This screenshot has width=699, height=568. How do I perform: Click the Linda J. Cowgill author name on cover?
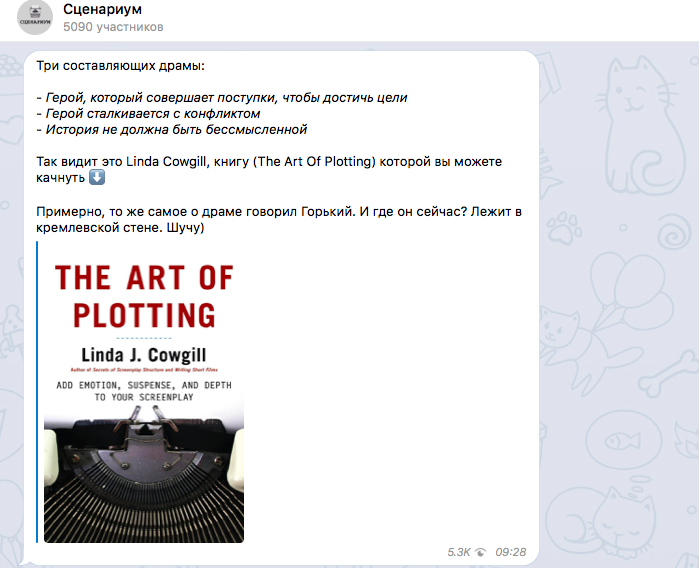[144, 355]
